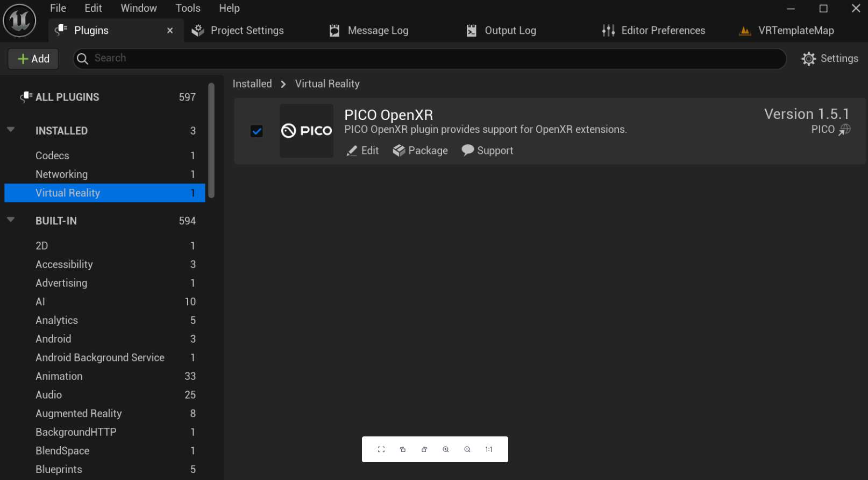Edit the PICO OpenXR plugin

363,151
